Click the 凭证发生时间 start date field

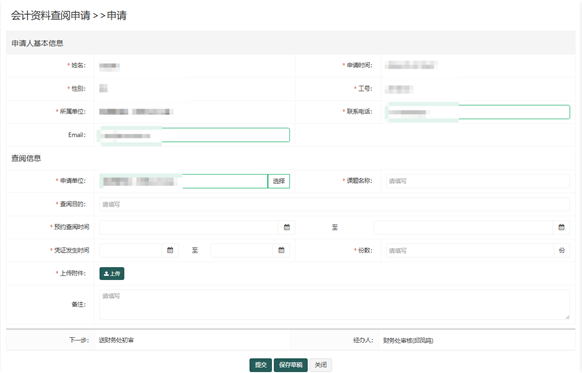coord(131,250)
